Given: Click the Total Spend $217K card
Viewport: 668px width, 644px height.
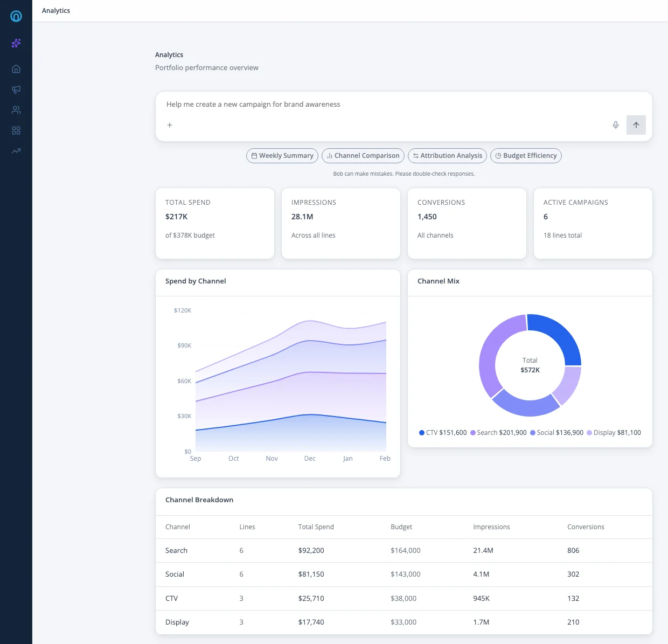Looking at the screenshot, I should (x=215, y=223).
